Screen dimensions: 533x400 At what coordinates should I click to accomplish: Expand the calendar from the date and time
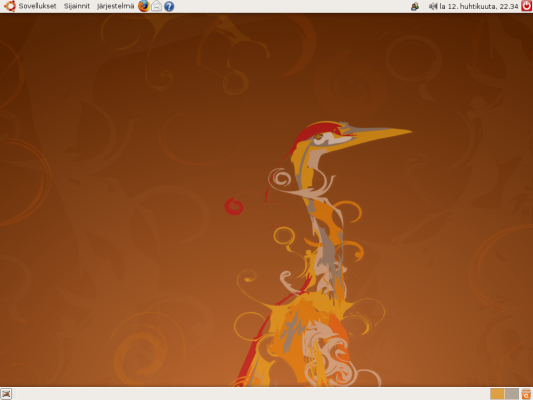click(479, 6)
